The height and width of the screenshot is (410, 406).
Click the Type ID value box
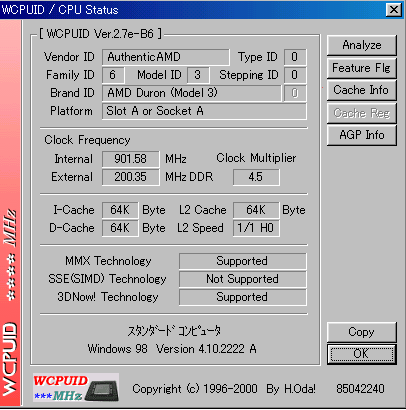pos(295,57)
